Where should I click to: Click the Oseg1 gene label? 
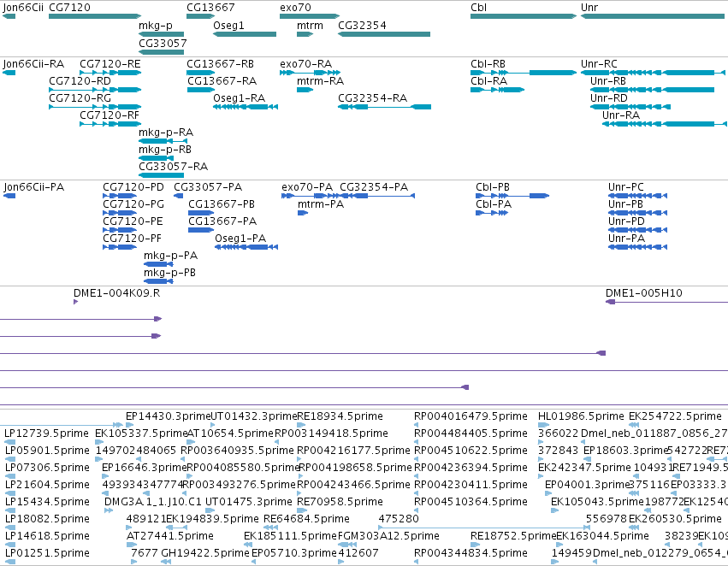[x=228, y=26]
